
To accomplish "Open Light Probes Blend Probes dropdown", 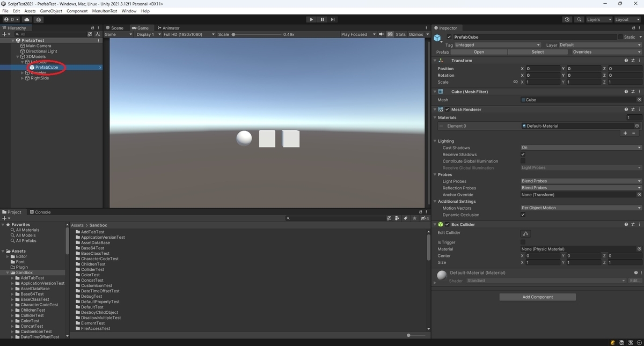I will [581, 181].
